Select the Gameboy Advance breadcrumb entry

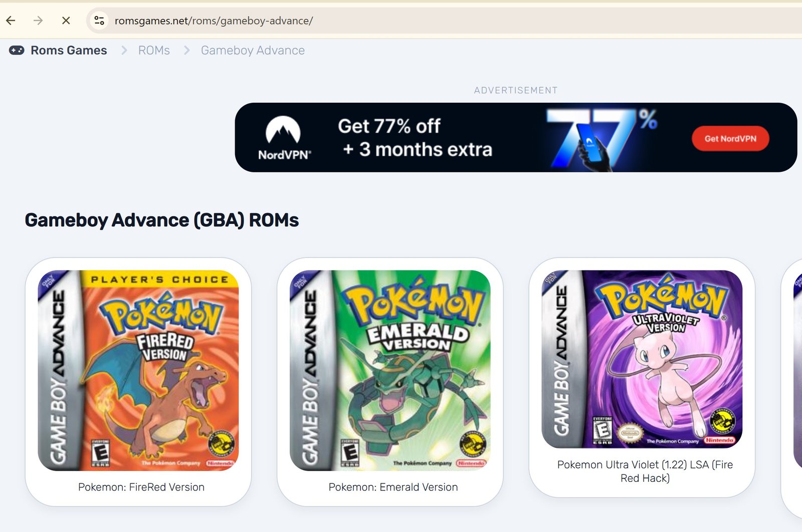point(252,50)
